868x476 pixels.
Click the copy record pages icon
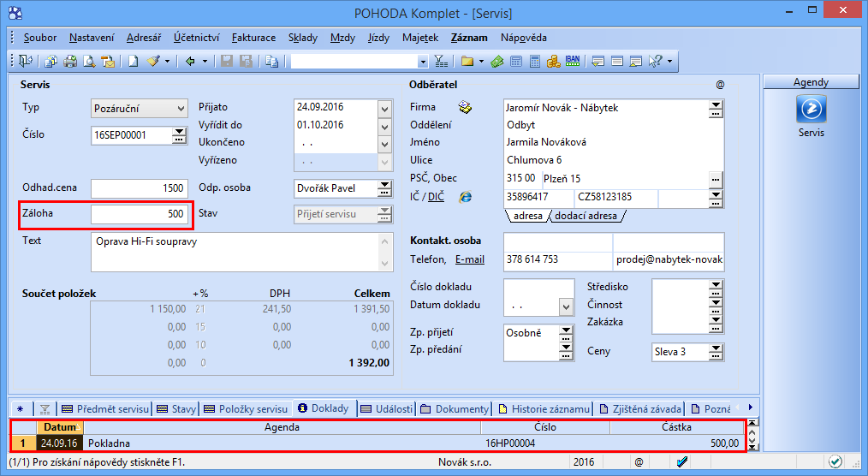pyautogui.click(x=51, y=61)
